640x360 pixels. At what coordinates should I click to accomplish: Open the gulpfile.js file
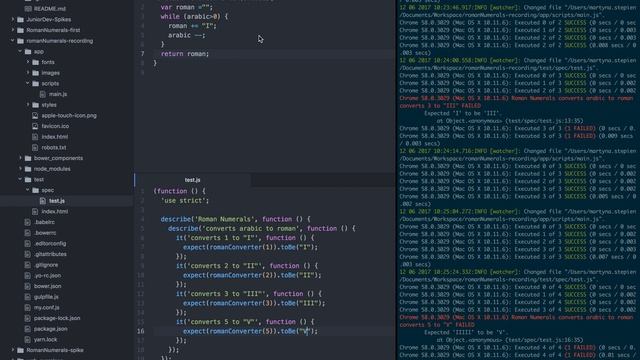(46, 297)
